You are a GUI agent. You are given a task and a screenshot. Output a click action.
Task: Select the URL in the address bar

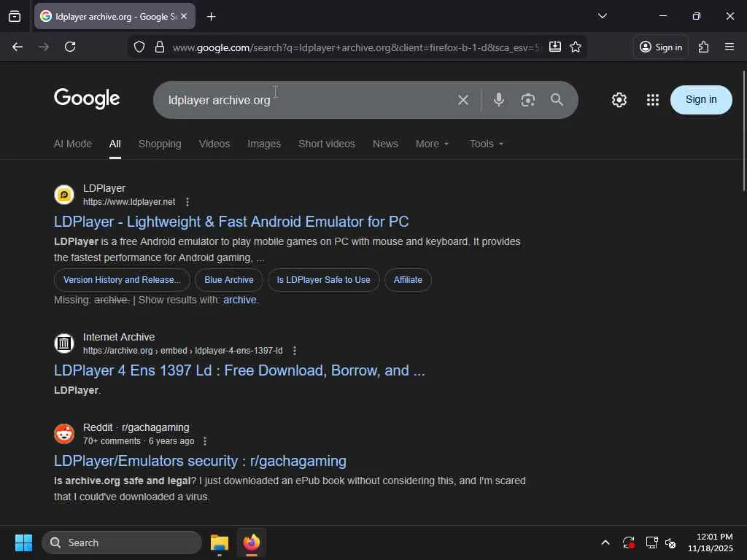pyautogui.click(x=356, y=47)
